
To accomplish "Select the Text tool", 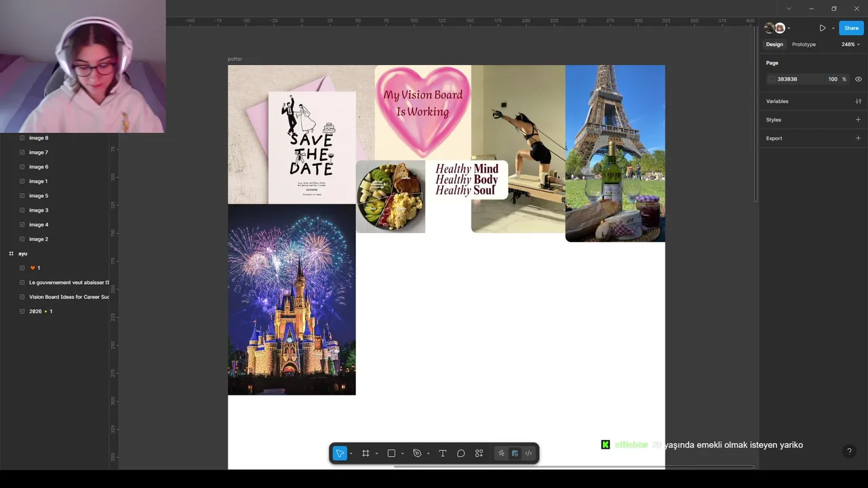I will point(443,453).
